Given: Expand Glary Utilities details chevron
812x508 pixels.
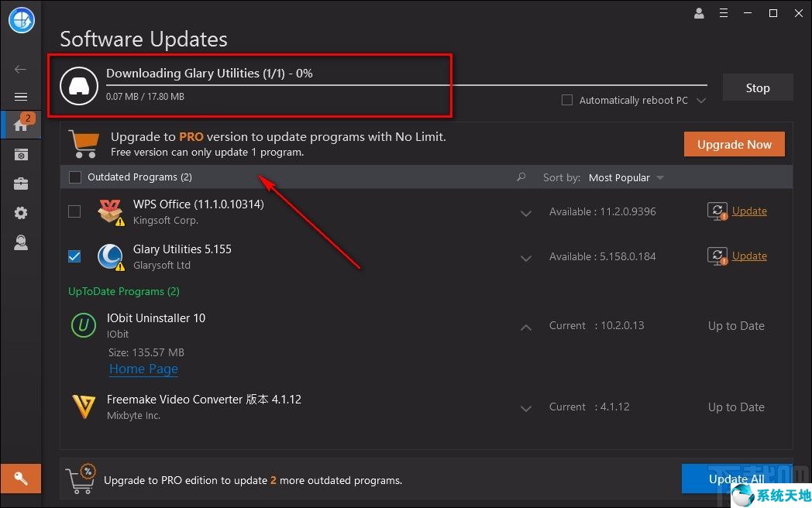Looking at the screenshot, I should pyautogui.click(x=525, y=259).
